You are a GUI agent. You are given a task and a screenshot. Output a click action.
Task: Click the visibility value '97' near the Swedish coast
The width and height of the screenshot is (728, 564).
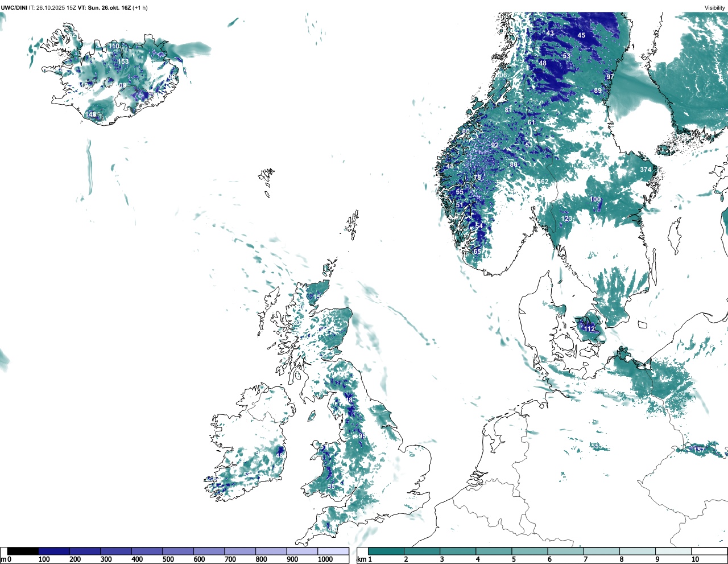(x=610, y=77)
